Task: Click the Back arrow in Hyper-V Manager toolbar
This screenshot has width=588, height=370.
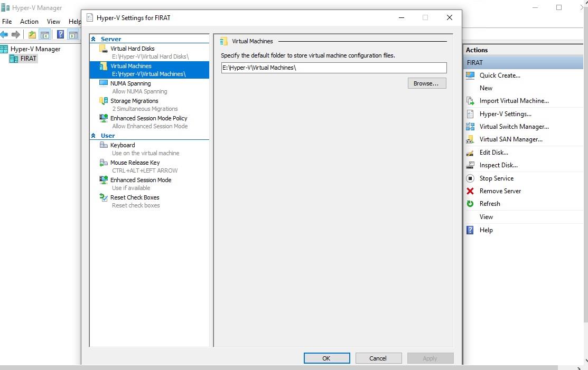Action: (4, 35)
